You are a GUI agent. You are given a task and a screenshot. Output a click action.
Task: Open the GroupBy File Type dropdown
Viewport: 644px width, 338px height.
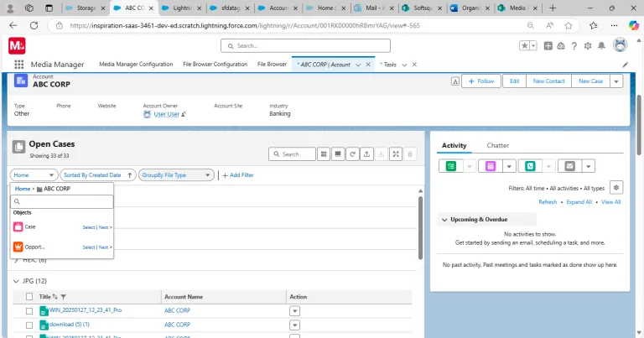pyautogui.click(x=176, y=175)
